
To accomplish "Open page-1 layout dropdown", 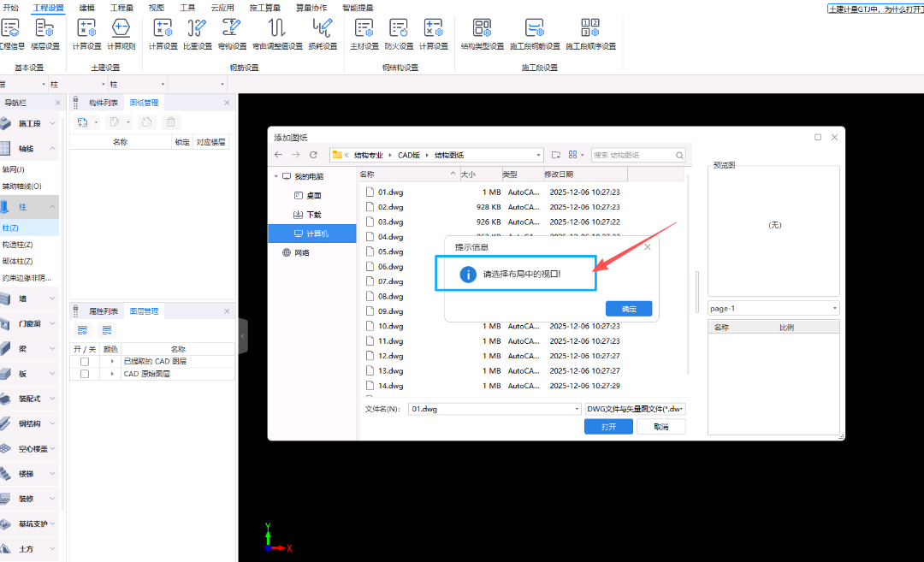I will point(773,308).
